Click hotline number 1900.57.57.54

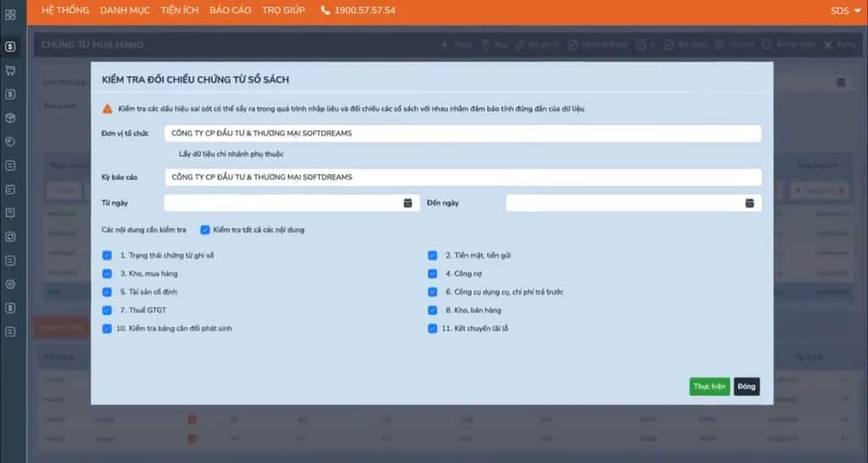coord(364,10)
